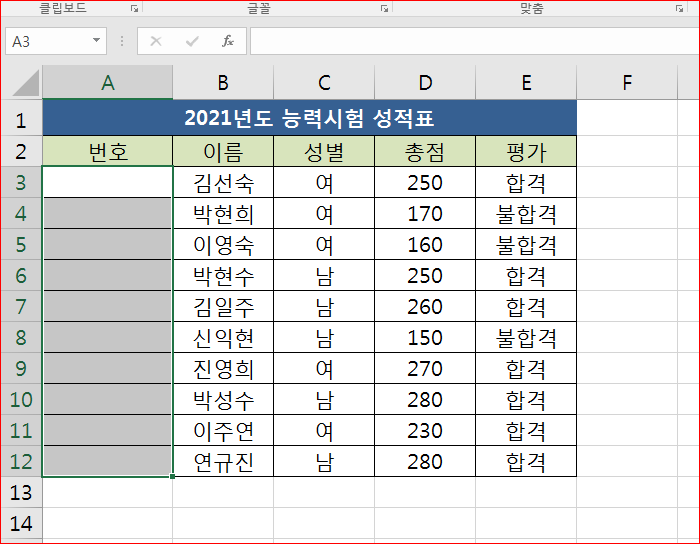Viewport: 700px width, 544px height.
Task: Open the font group dialog launcher
Action: [384, 8]
